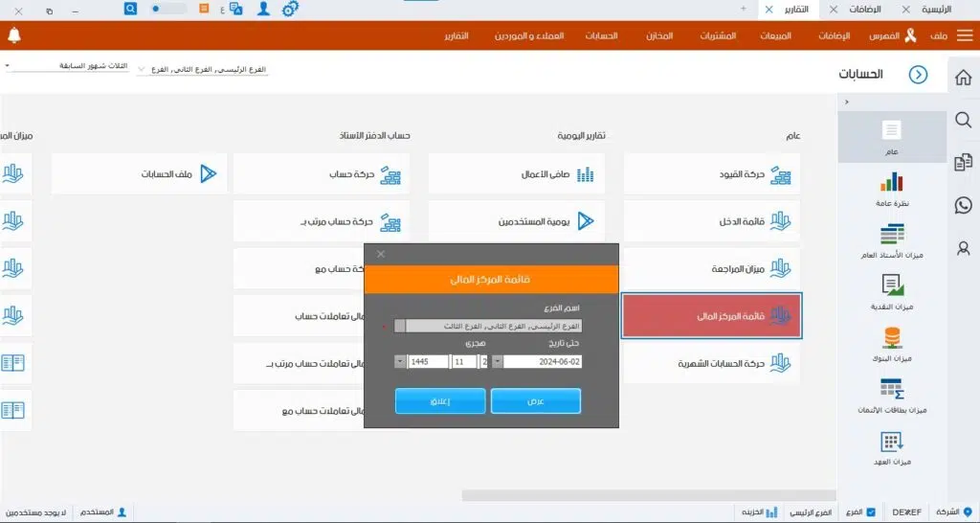Open the يومية المستخدمين report

click(517, 221)
